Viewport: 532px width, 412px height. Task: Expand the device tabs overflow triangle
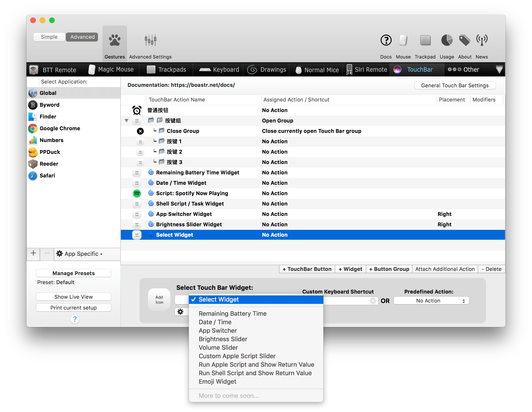click(499, 70)
